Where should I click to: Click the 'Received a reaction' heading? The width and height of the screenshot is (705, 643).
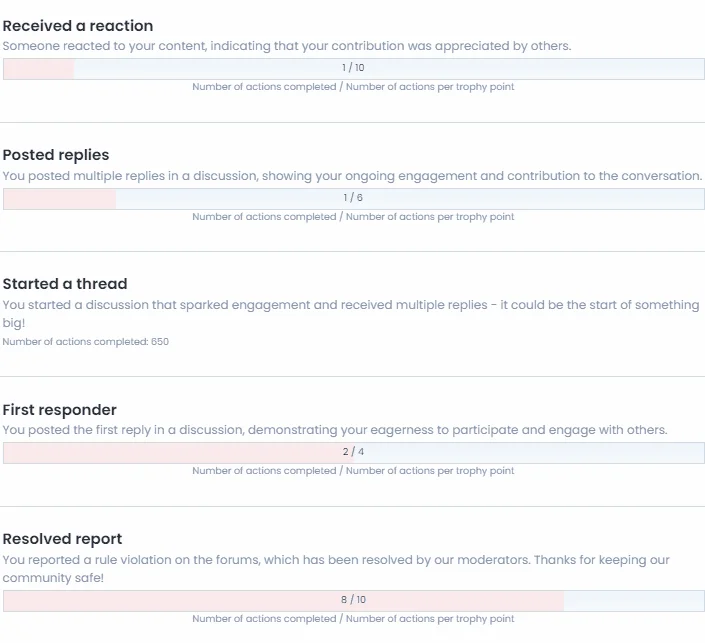pos(78,26)
